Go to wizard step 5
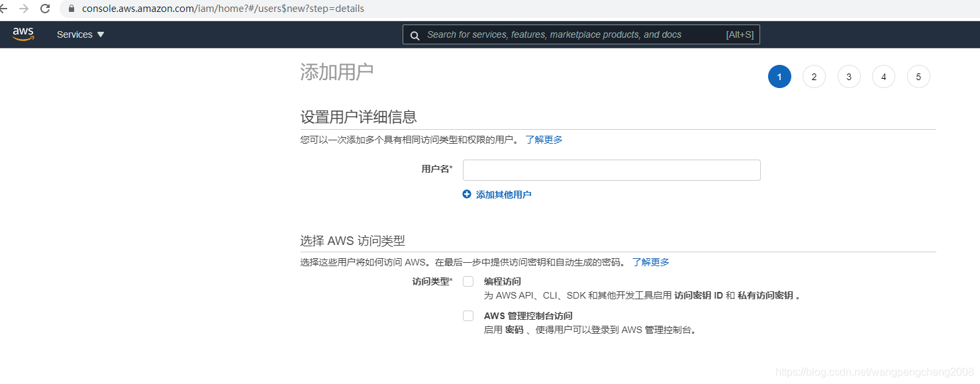 [918, 77]
